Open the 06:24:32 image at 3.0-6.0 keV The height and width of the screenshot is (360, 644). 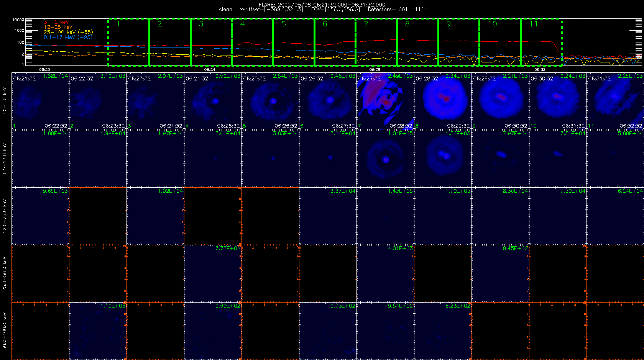(x=213, y=101)
